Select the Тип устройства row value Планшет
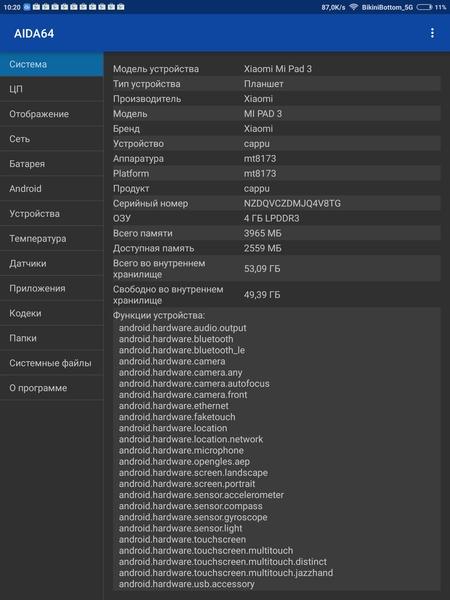450x600 pixels. (x=264, y=84)
